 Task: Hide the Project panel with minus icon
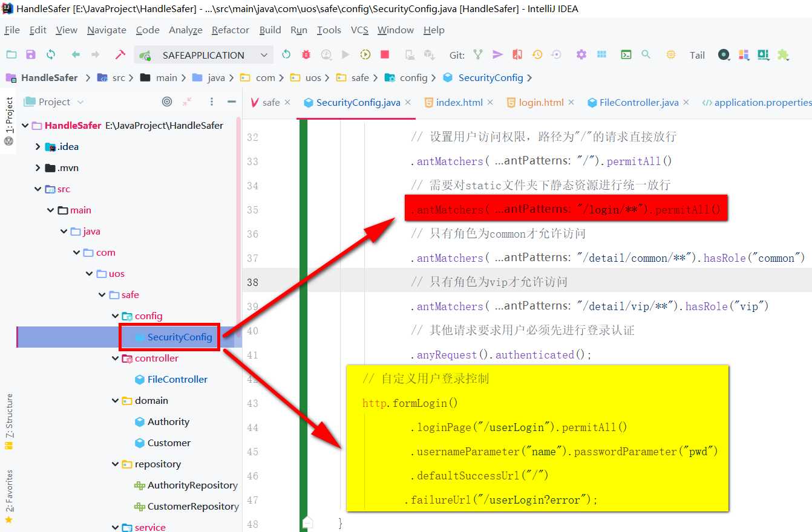[231, 102]
